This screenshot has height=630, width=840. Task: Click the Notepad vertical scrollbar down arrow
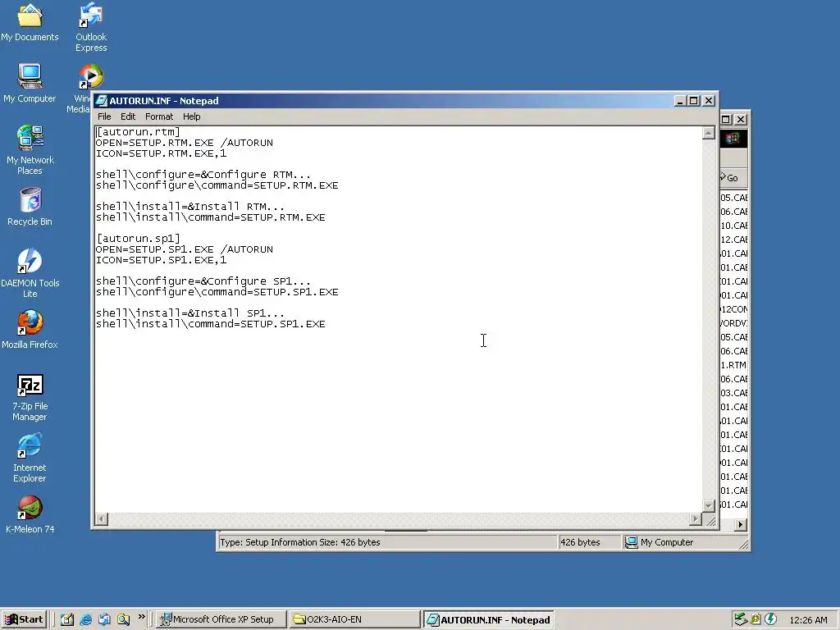tap(709, 505)
